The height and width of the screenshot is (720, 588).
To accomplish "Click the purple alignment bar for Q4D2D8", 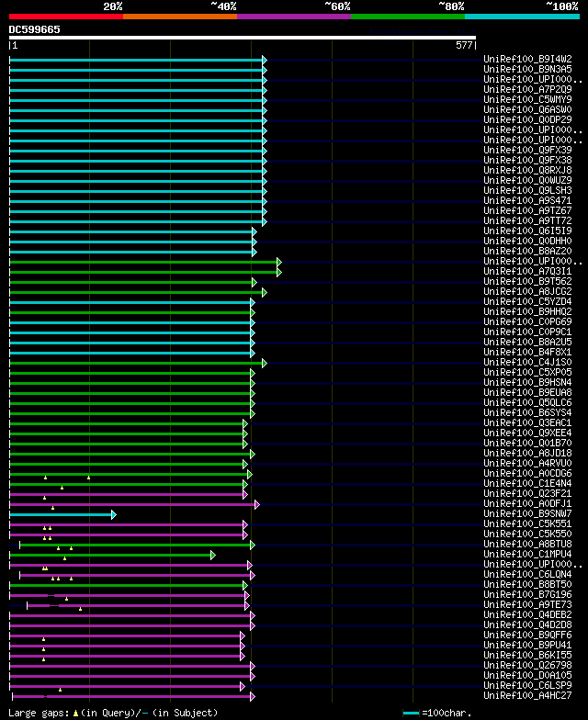I will point(130,626).
